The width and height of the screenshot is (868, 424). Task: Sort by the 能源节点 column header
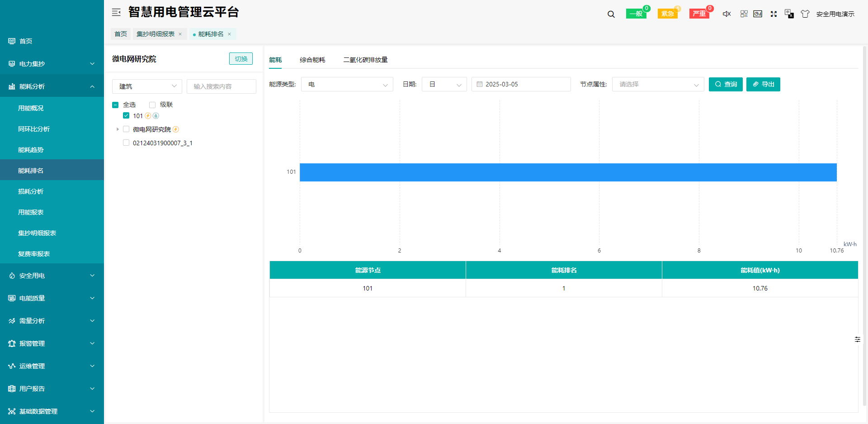pyautogui.click(x=368, y=270)
